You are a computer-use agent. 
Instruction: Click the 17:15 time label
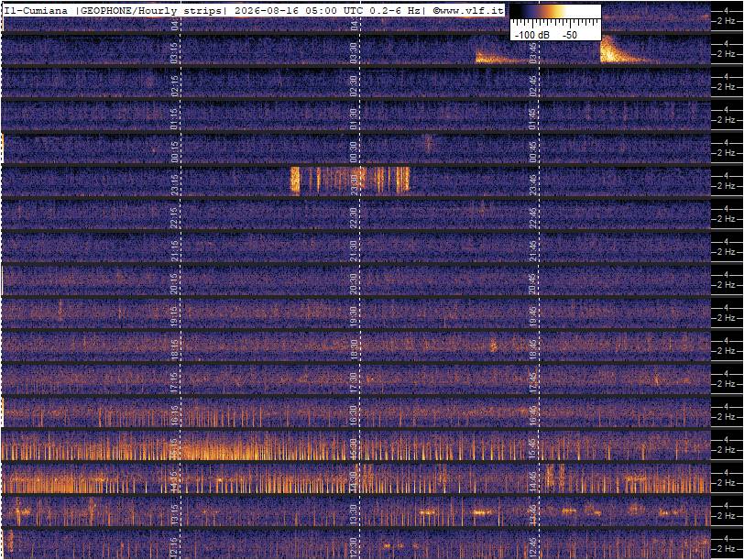(174, 382)
